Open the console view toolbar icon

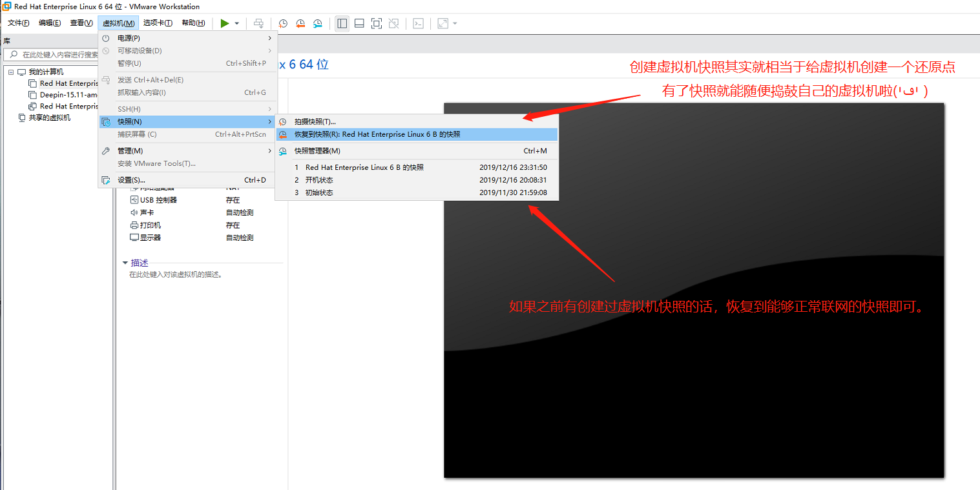tap(418, 23)
